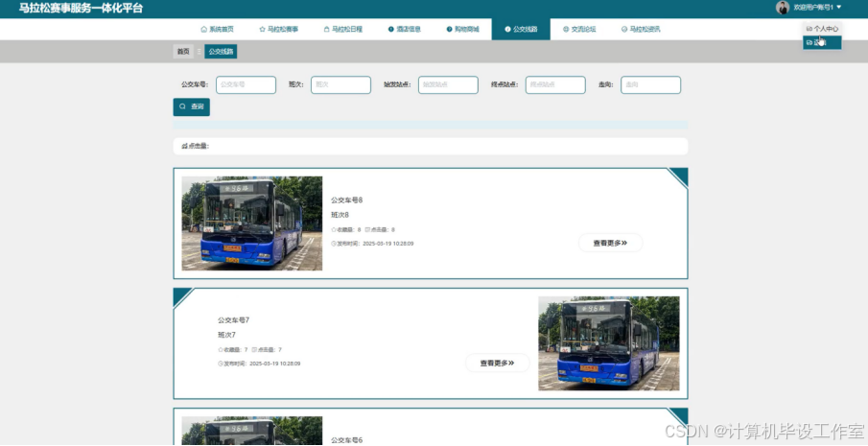Image resolution: width=868 pixels, height=446 pixels.
Task: Focus the 公交车号 search input
Action: pos(246,84)
